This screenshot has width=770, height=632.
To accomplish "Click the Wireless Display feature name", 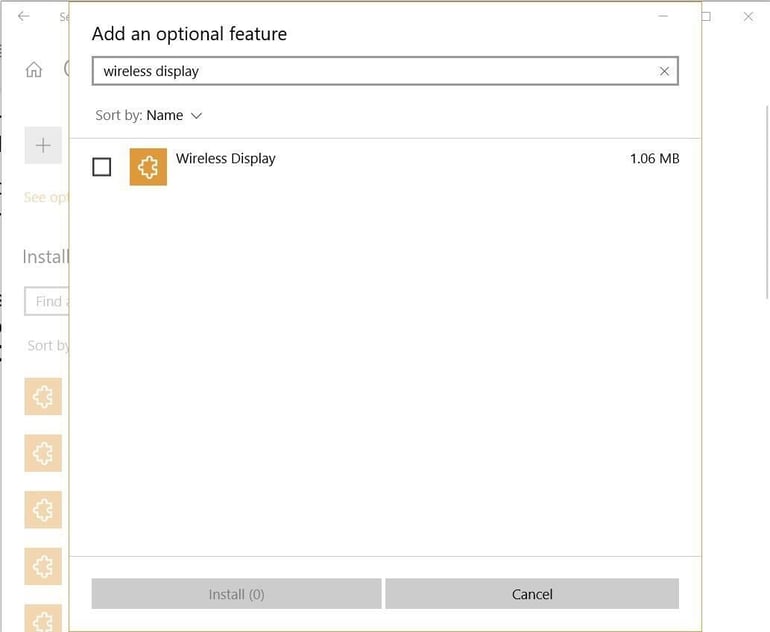I will click(225, 158).
